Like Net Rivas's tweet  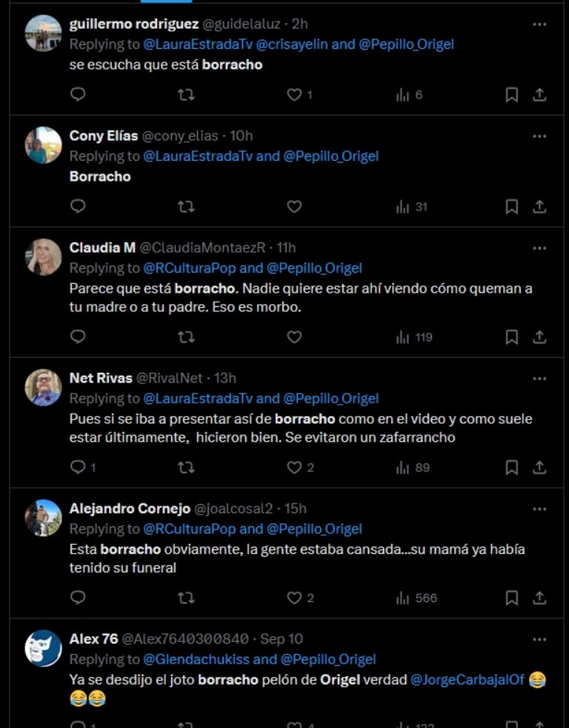(295, 467)
